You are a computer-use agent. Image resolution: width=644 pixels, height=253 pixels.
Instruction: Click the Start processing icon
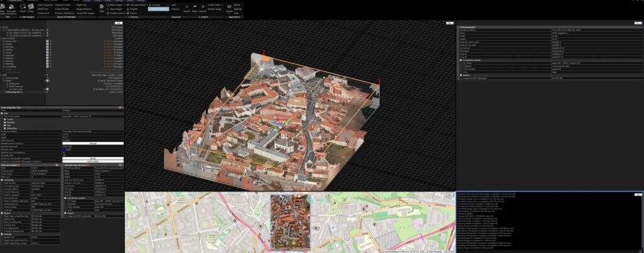[101, 7]
